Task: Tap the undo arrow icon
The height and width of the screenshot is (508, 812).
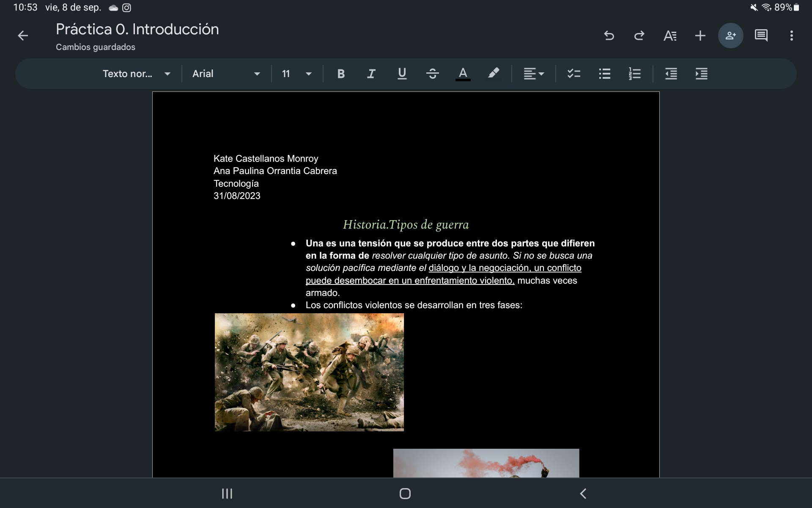Action: pyautogui.click(x=609, y=36)
